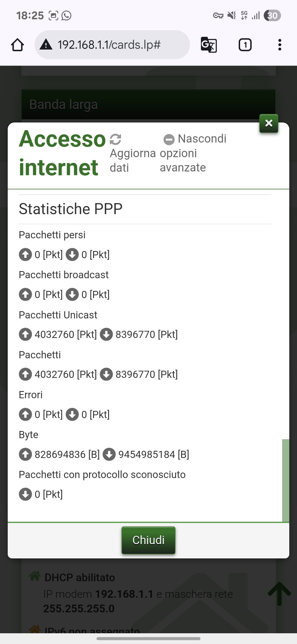Screen dimensions: 297x644
Task: Click the upload arrow icon under Errori
Action: [x=25, y=414]
